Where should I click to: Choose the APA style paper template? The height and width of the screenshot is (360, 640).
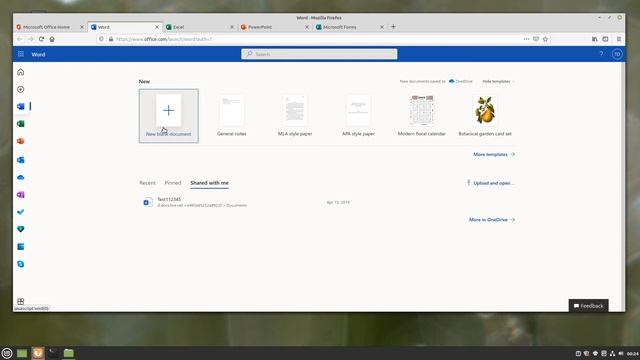click(358, 116)
